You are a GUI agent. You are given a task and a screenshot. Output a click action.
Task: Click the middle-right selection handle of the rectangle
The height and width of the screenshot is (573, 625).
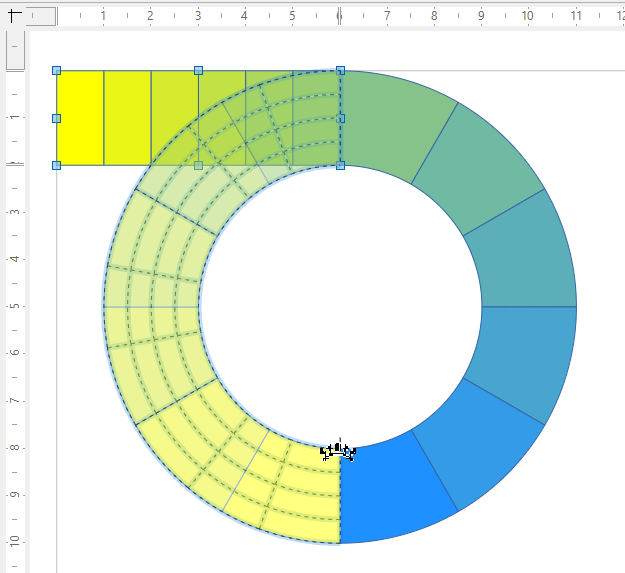tap(340, 118)
